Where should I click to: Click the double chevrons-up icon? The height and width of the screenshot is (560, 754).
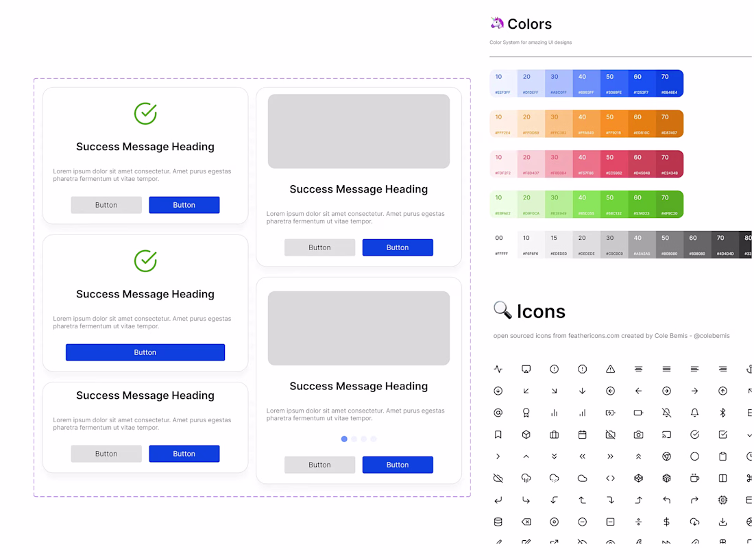coord(639,456)
